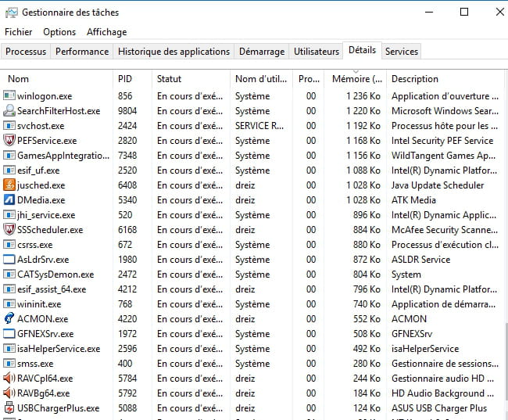Click the isaHelperService.exe process icon
The height and width of the screenshot is (420, 508).
[x=9, y=349]
